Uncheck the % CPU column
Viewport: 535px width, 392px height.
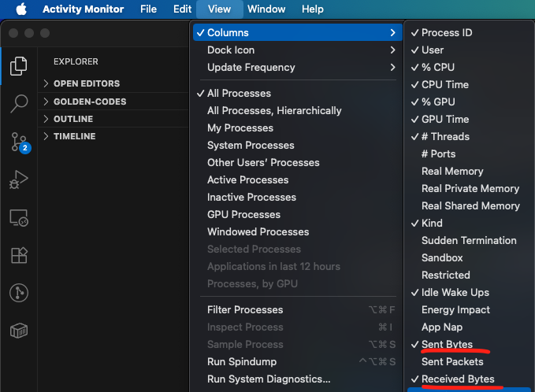469,68
